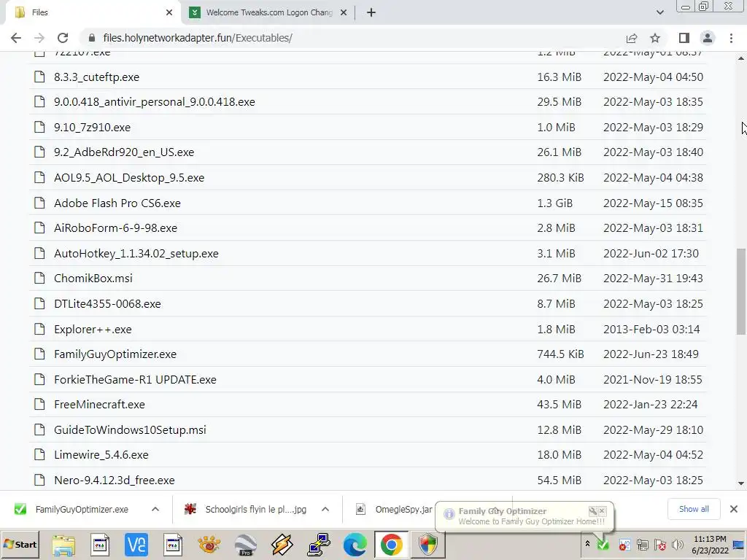747x560 pixels.
Task: Click the forward navigation arrow
Action: [39, 38]
